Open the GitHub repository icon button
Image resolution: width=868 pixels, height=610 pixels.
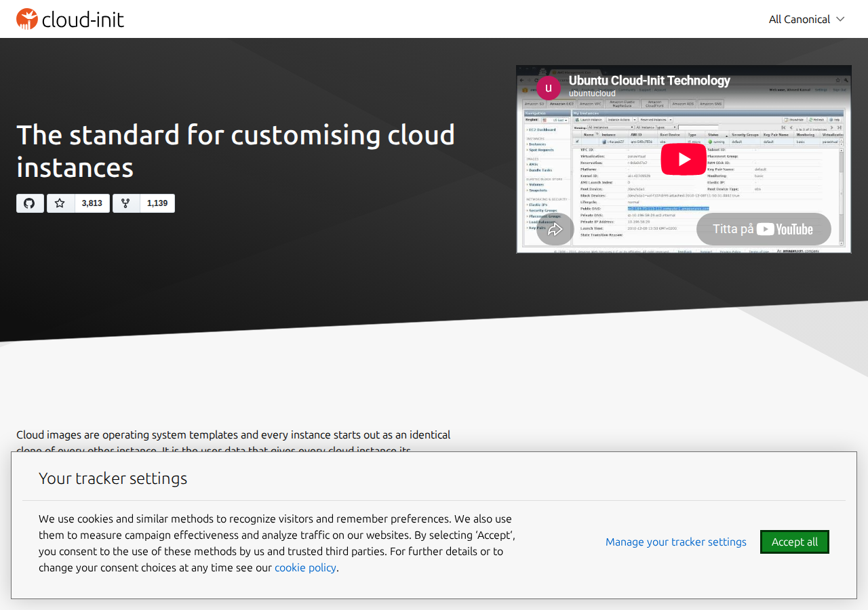[30, 203]
